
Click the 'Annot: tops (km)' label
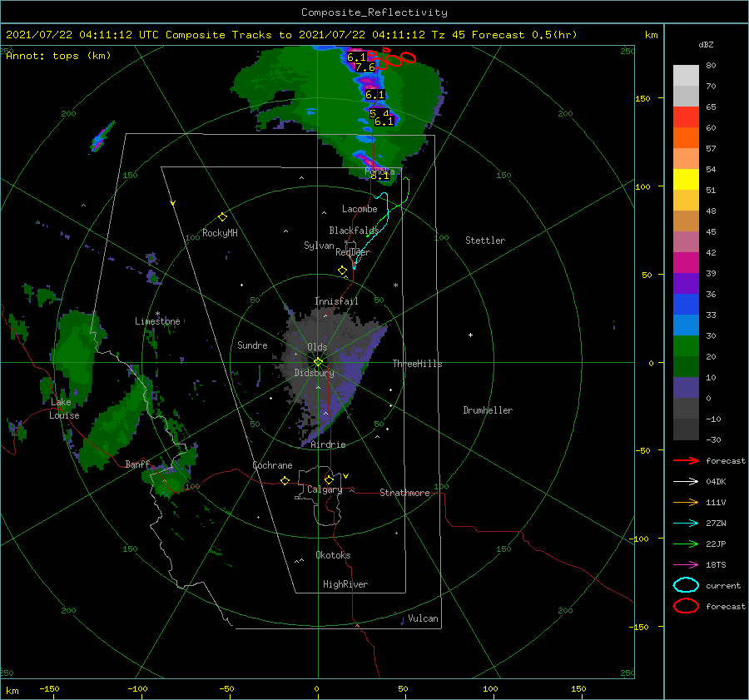tap(58, 56)
